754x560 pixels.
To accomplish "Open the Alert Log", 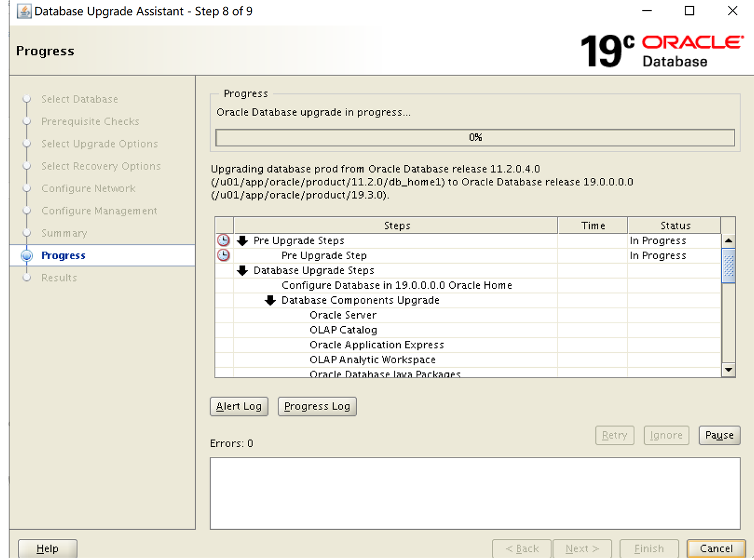I will pyautogui.click(x=239, y=406).
